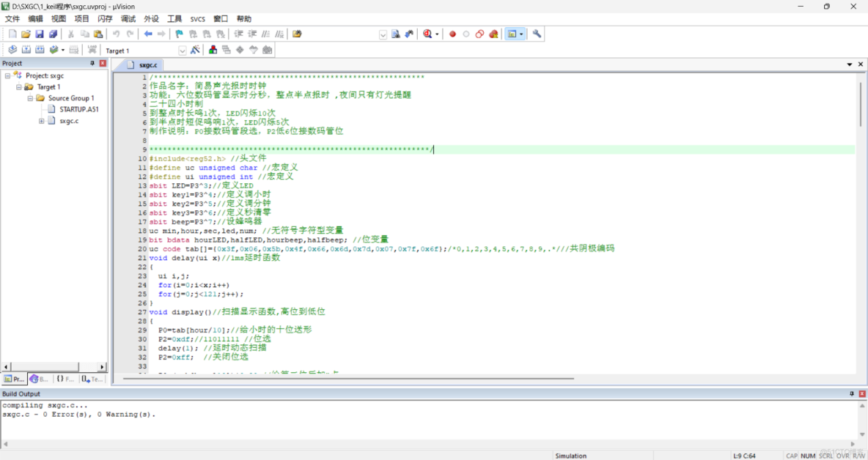
Task: Close the sxgc.c editor tab
Action: click(x=861, y=64)
